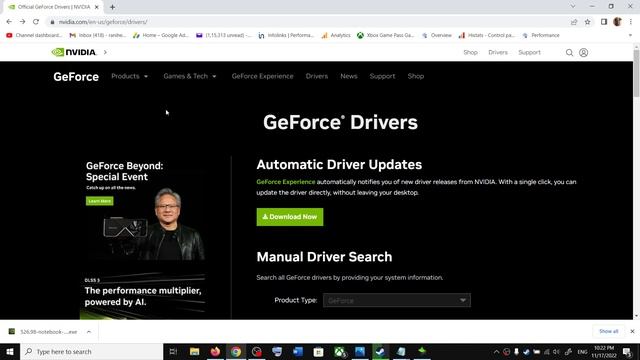Open the Chrome three-dot menu
Screen dimensions: 640x360
coord(631,22)
